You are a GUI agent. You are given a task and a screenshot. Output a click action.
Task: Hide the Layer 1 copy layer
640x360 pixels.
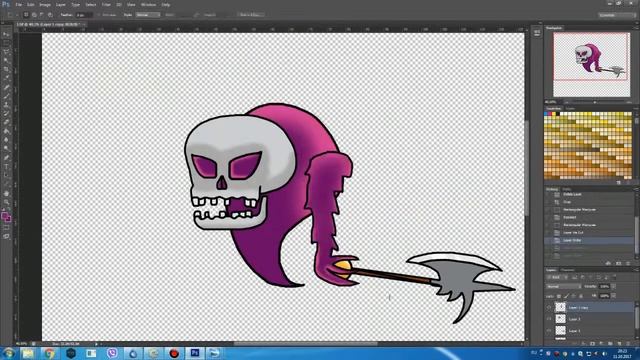tap(549, 307)
